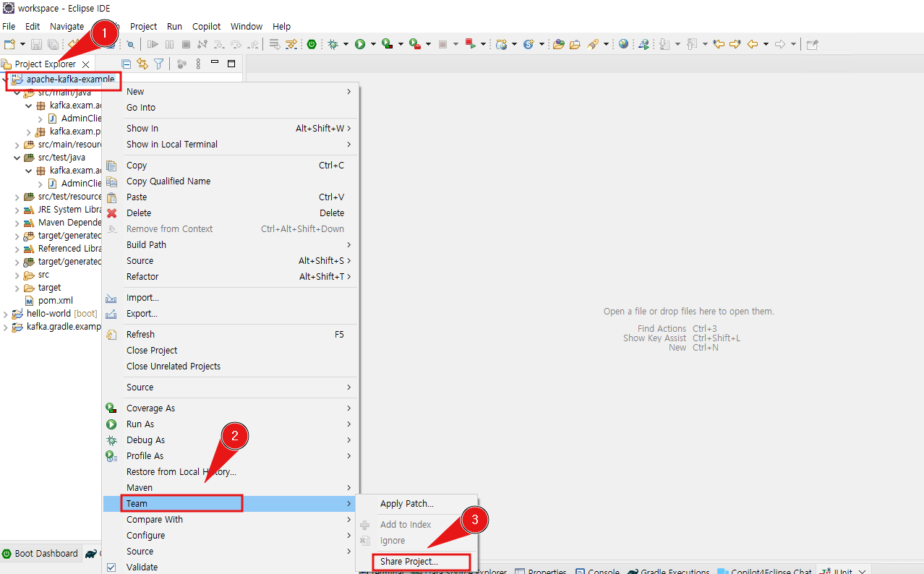Click the Resume debug toolbar icon
Viewport: 924px width, 574px height.
153,44
